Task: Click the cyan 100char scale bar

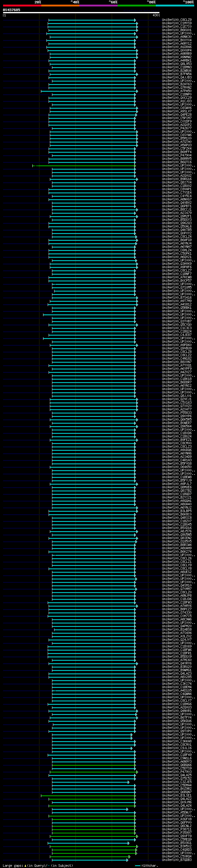Action: 137,866
